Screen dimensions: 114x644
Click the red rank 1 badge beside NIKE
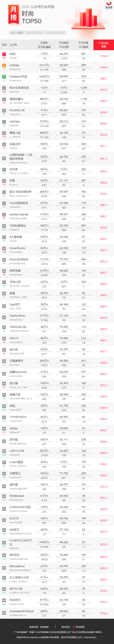(x=4, y=54)
